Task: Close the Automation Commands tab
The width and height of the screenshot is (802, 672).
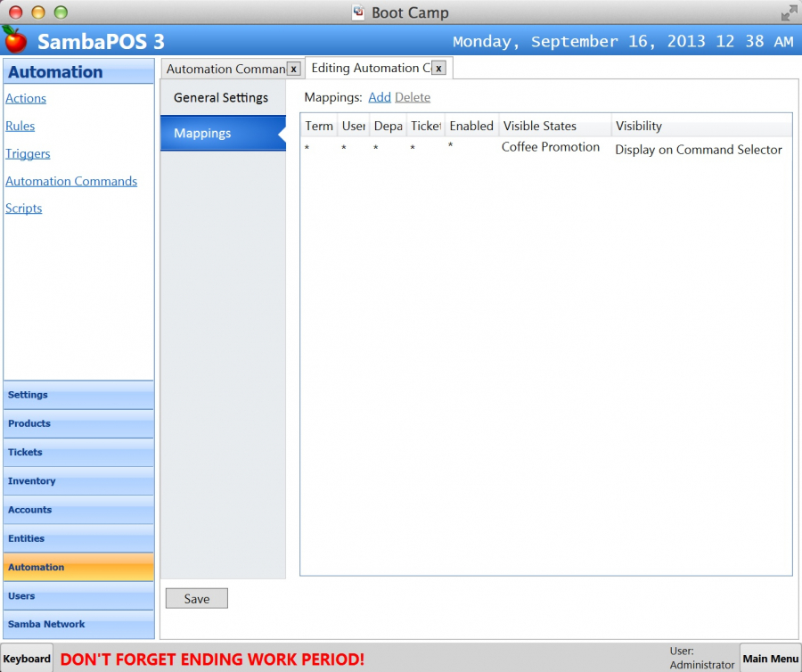Action: (x=293, y=69)
